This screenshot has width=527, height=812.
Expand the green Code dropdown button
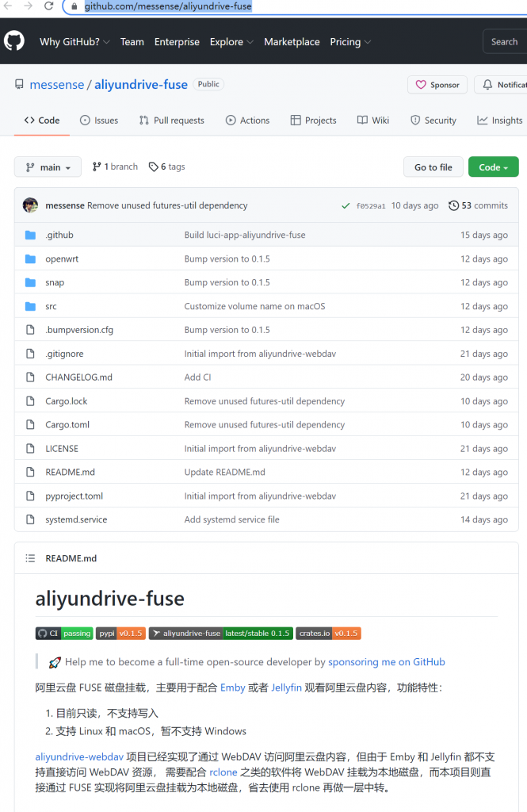494,167
